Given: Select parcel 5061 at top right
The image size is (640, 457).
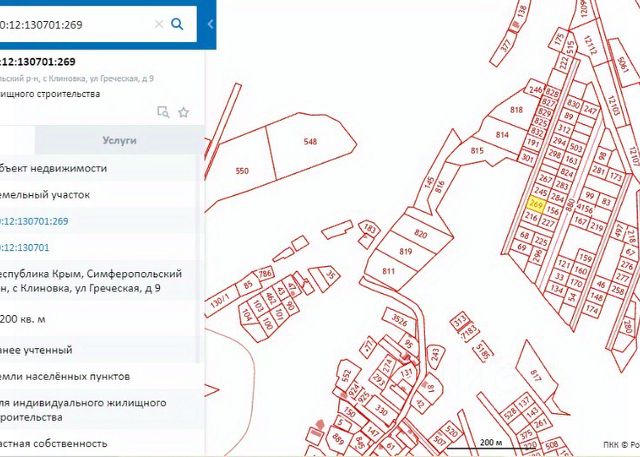Looking at the screenshot, I should pos(622,64).
